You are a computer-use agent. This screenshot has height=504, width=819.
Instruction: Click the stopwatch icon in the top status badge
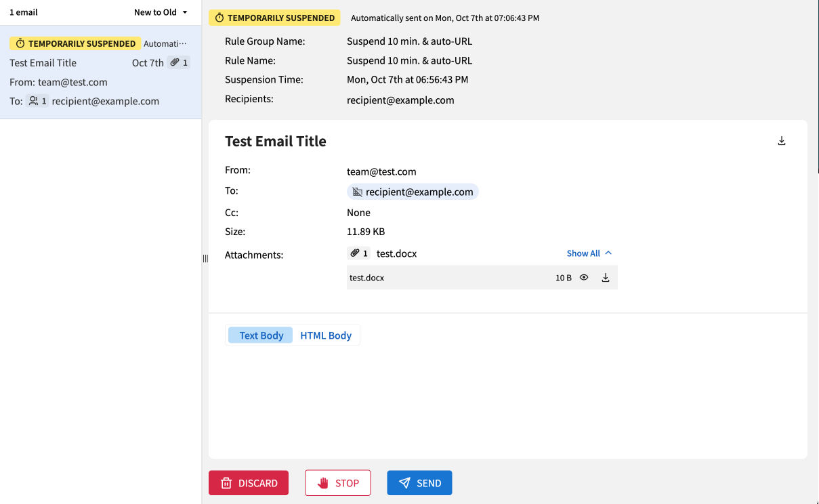[x=219, y=18]
